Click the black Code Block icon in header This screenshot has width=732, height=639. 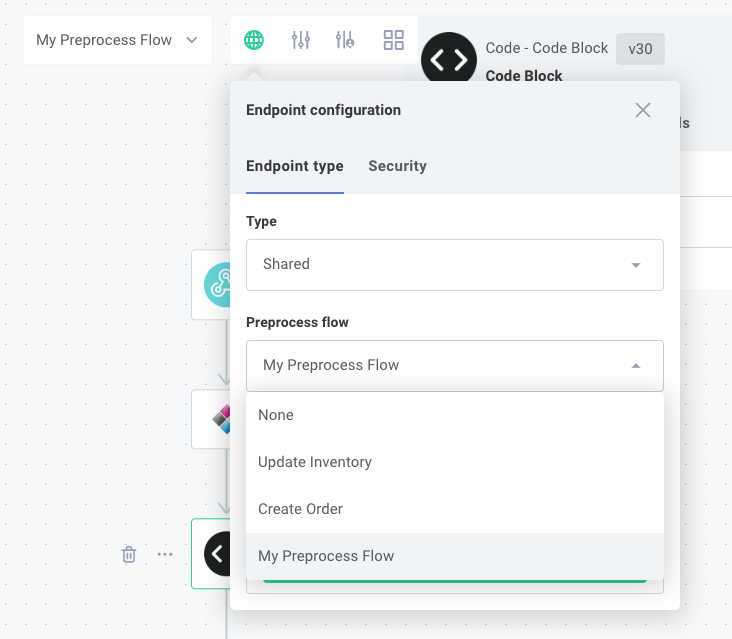pos(449,58)
